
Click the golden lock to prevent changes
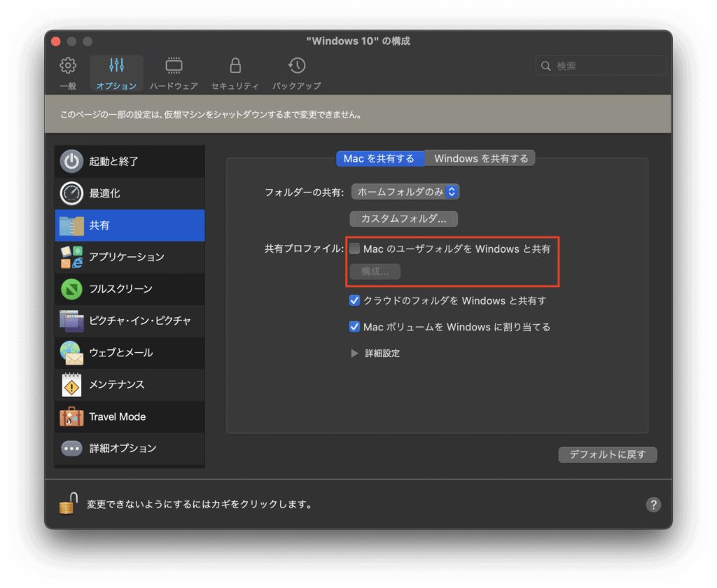click(68, 504)
